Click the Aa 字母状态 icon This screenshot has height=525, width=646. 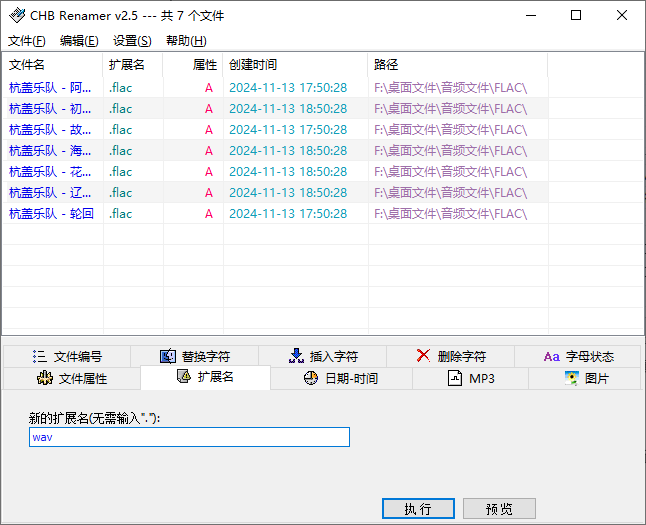point(551,356)
